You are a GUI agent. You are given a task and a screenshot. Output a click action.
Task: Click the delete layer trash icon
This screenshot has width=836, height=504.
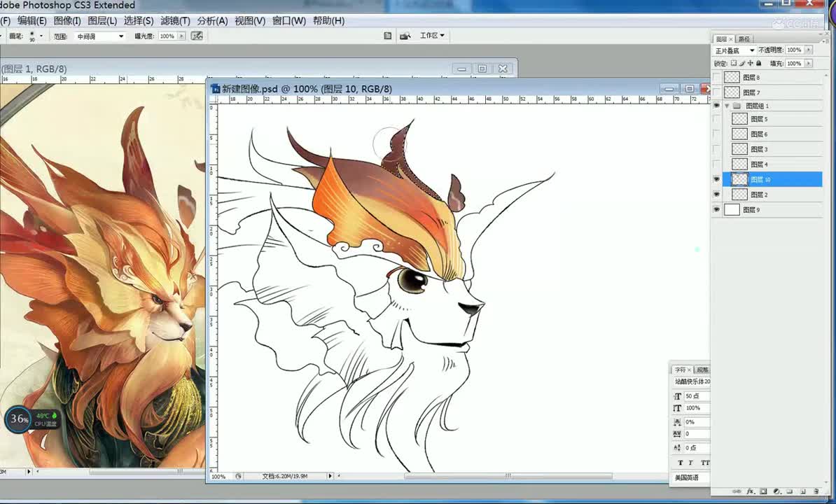816,491
